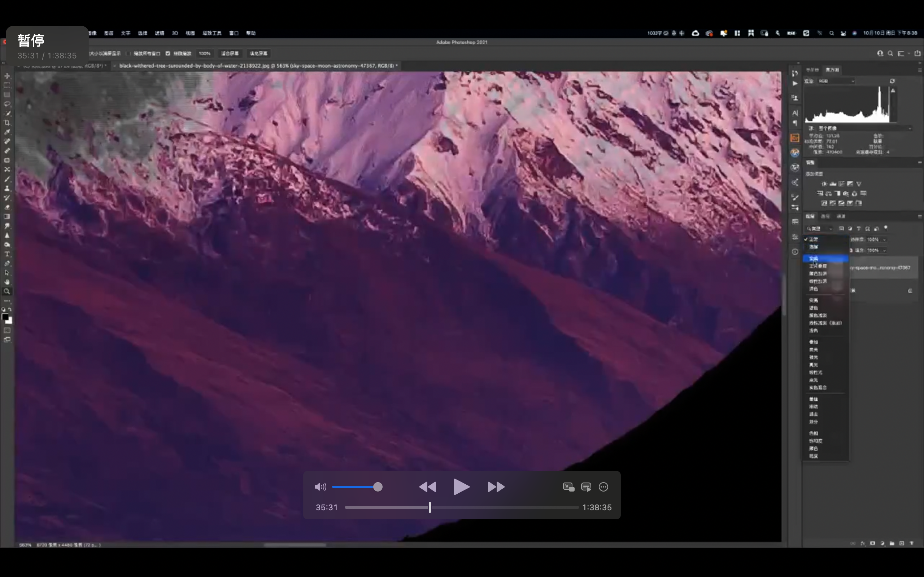The width and height of the screenshot is (924, 577).
Task: Add a Levels adjustment layer icon
Action: click(x=833, y=184)
